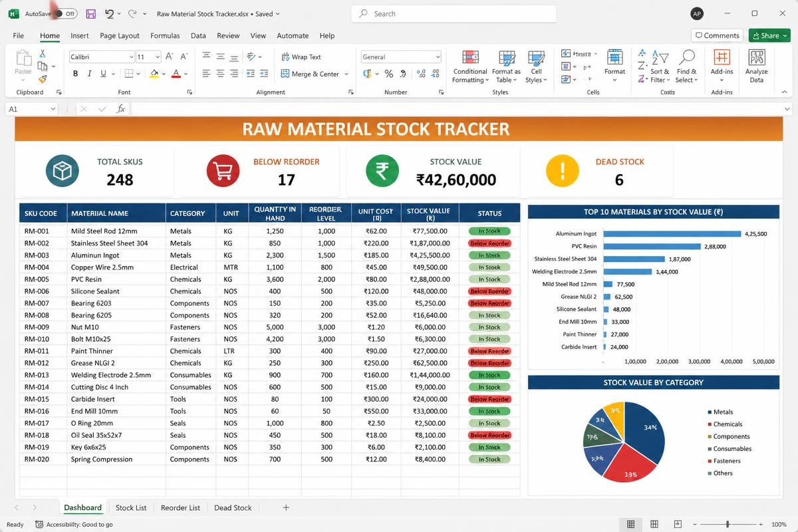The image size is (798, 532).
Task: Open the font color dropdown arrow
Action: tap(186, 74)
